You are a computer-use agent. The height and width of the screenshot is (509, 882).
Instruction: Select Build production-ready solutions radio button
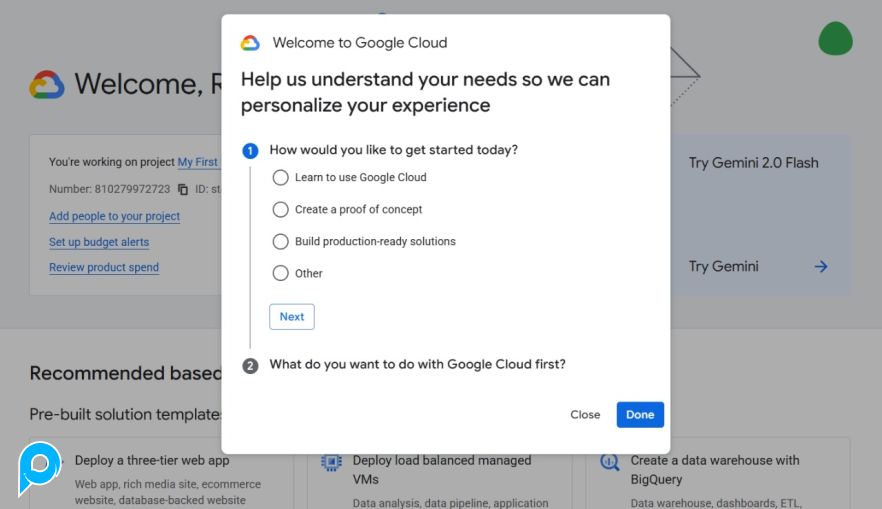[280, 242]
